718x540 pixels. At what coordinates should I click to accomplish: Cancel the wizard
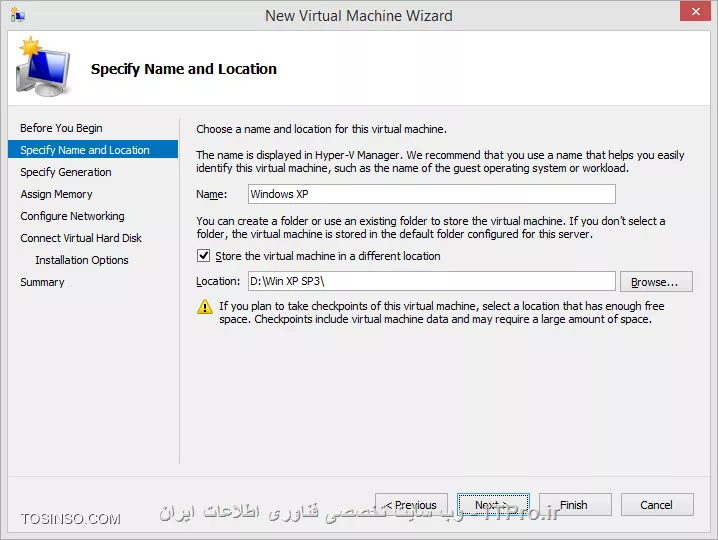[x=657, y=505]
